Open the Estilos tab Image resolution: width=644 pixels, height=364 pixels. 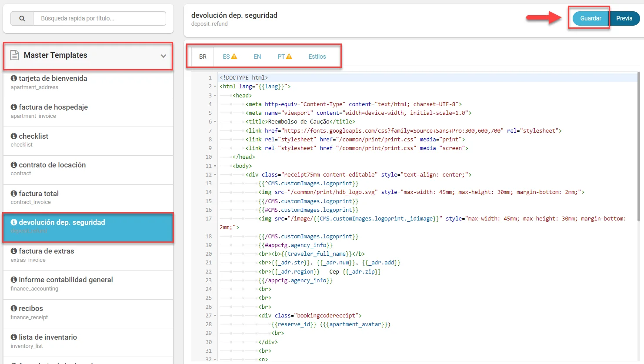pos(317,57)
